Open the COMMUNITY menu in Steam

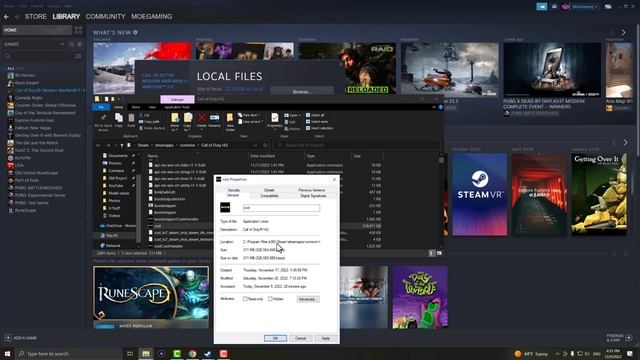[105, 16]
